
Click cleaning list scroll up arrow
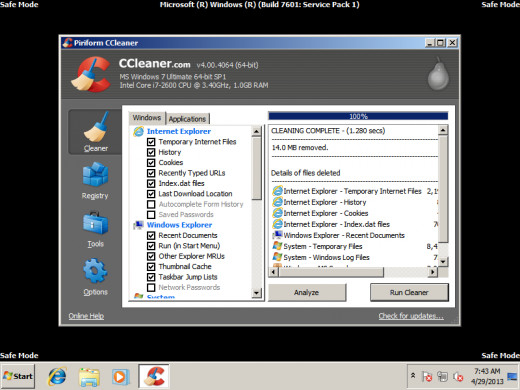(x=256, y=131)
